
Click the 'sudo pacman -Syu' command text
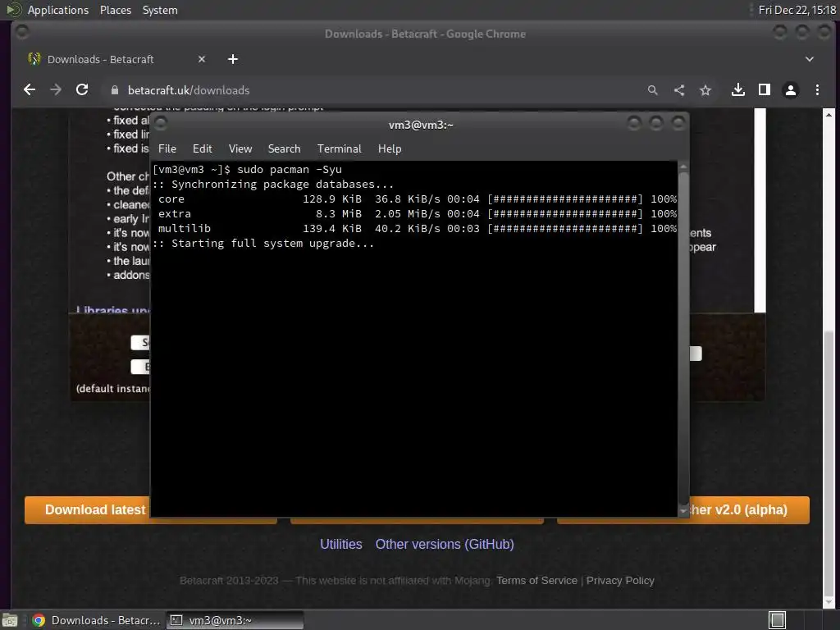(x=290, y=169)
